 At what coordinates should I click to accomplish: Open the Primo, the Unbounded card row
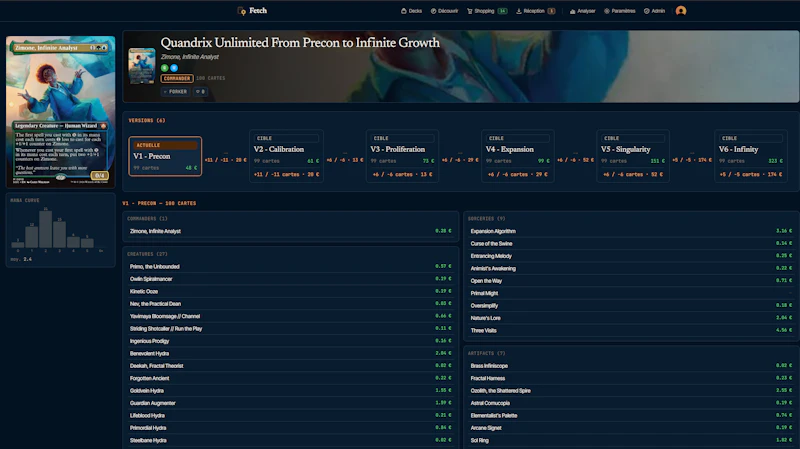pos(290,266)
